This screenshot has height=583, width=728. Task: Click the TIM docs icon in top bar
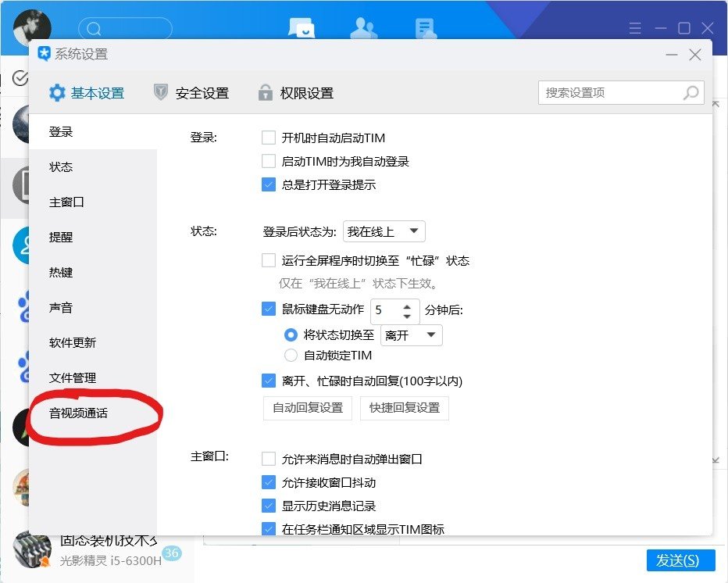coord(426,28)
